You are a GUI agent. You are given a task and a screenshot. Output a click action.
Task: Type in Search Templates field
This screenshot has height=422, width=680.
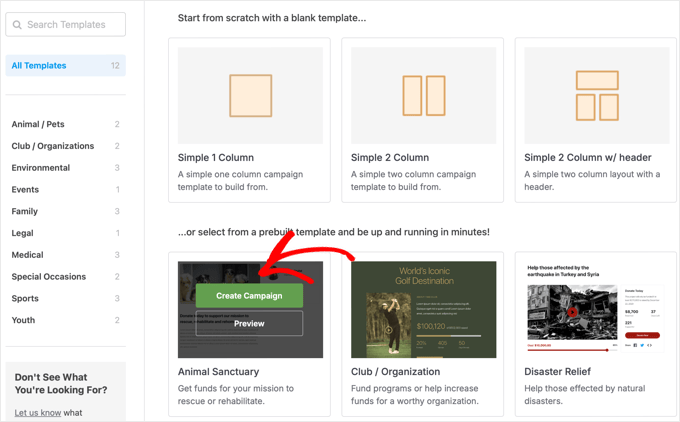tap(74, 25)
